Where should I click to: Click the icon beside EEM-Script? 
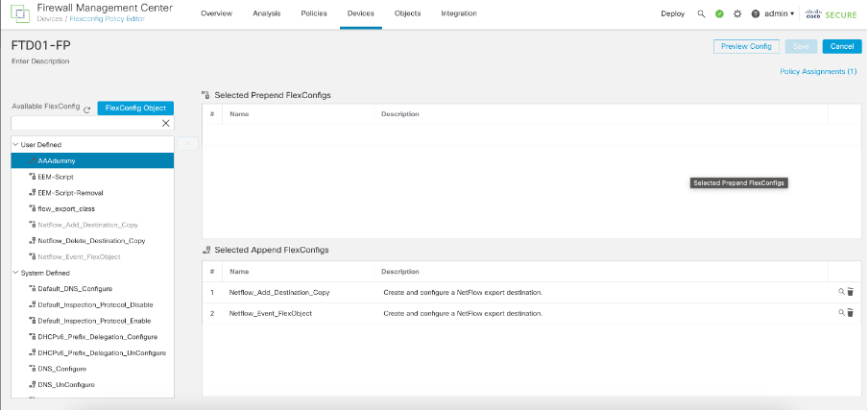tap(32, 177)
